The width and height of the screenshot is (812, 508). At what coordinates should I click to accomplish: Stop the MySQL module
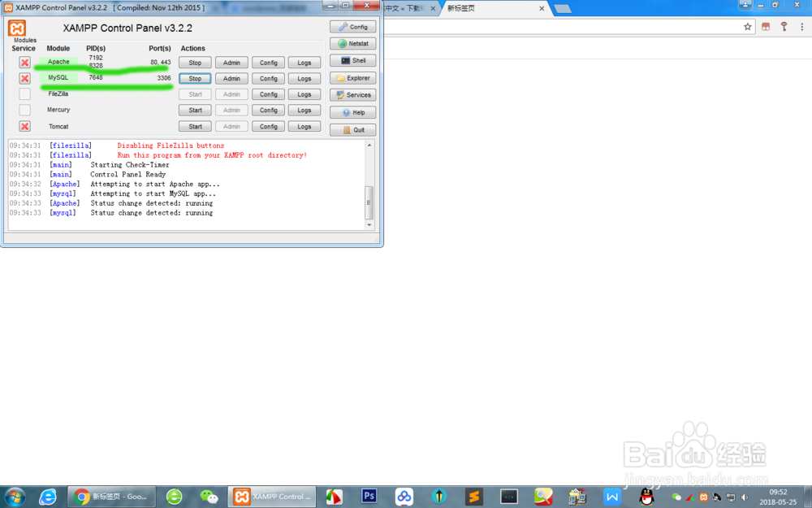coord(195,79)
